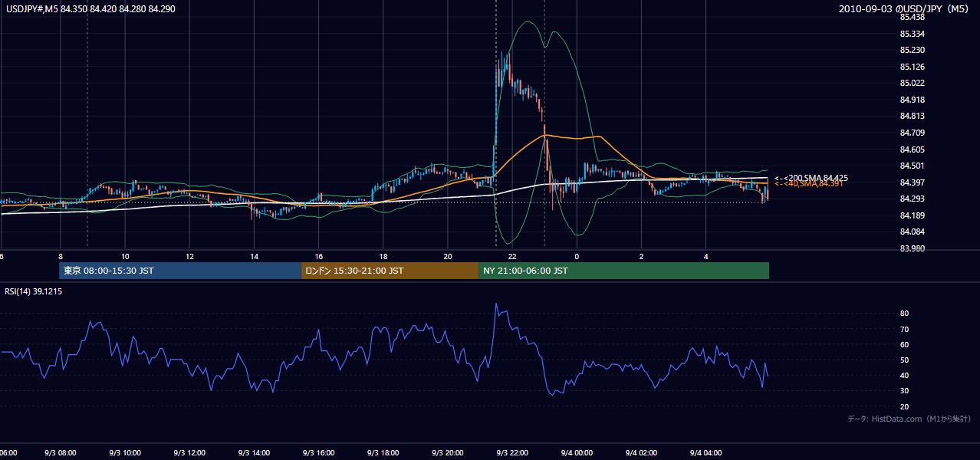
Task: Select the London 15:30-21:00 JST session bar
Action: [390, 271]
